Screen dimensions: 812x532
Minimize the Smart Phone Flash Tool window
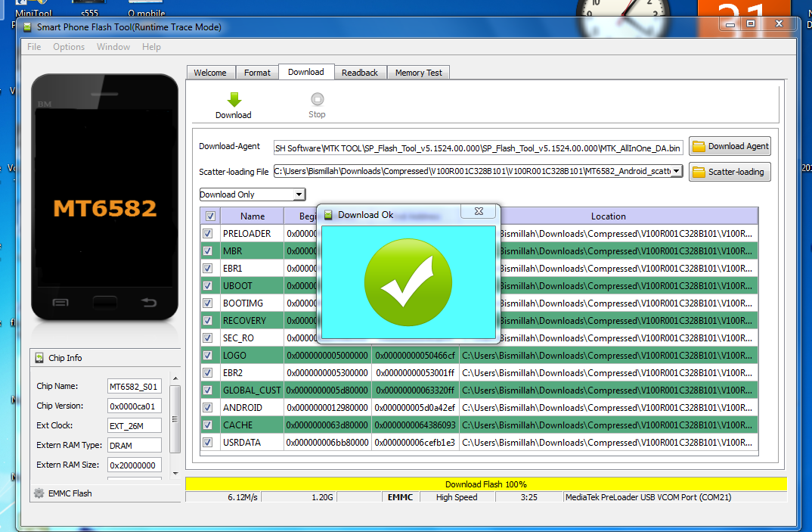[x=730, y=24]
